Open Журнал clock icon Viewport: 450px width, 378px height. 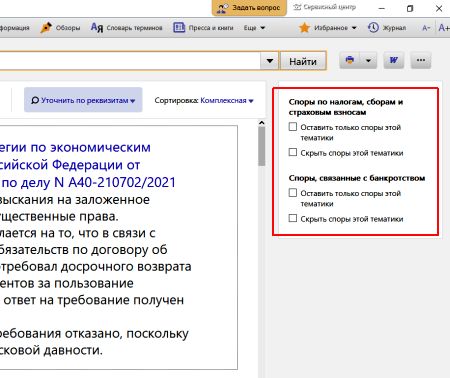373,28
